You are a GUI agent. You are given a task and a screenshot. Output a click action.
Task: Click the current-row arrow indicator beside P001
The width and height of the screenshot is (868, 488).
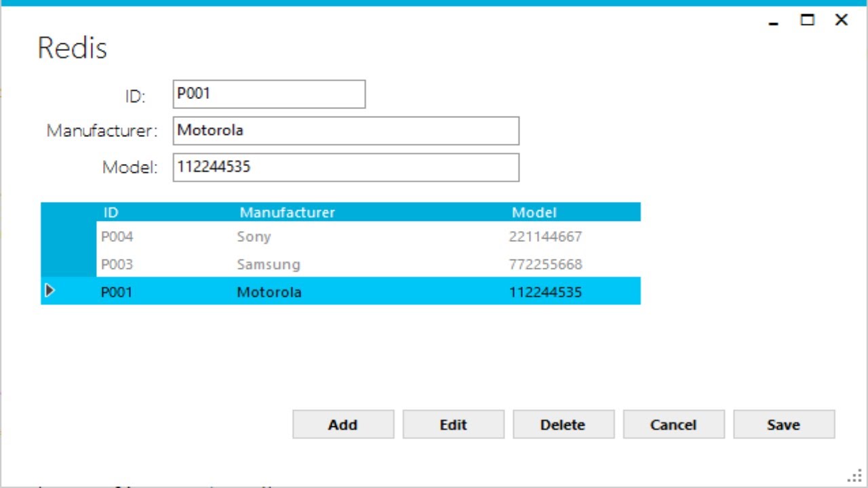50,291
